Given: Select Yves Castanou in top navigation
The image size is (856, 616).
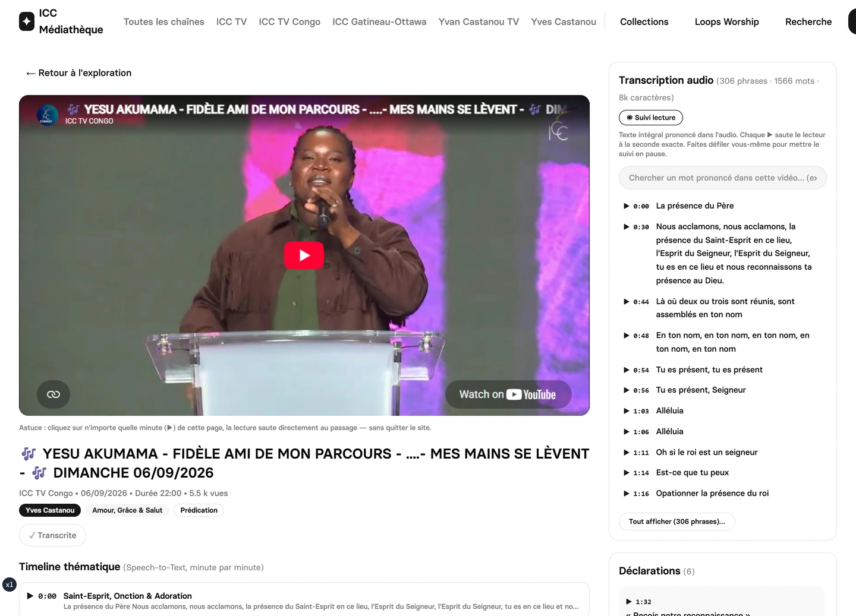Looking at the screenshot, I should tap(564, 22).
